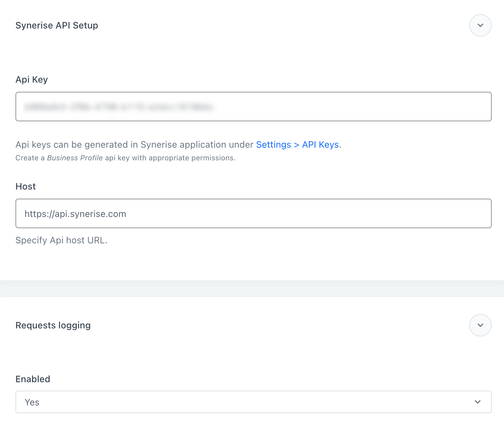This screenshot has width=504, height=436.
Task: Click the Host label
Action: (25, 186)
